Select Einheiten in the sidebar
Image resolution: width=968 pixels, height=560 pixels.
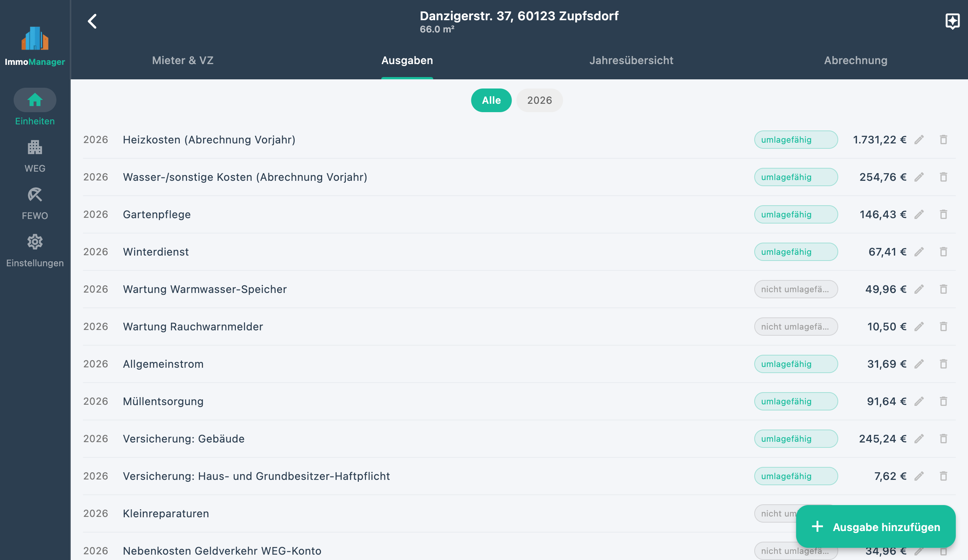[35, 107]
